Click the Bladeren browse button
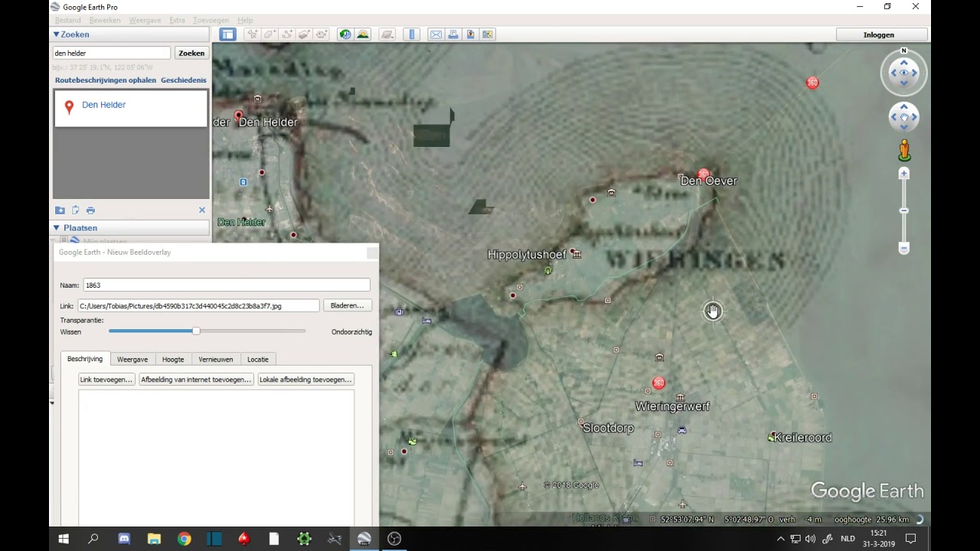The height and width of the screenshot is (551, 980). 348,305
